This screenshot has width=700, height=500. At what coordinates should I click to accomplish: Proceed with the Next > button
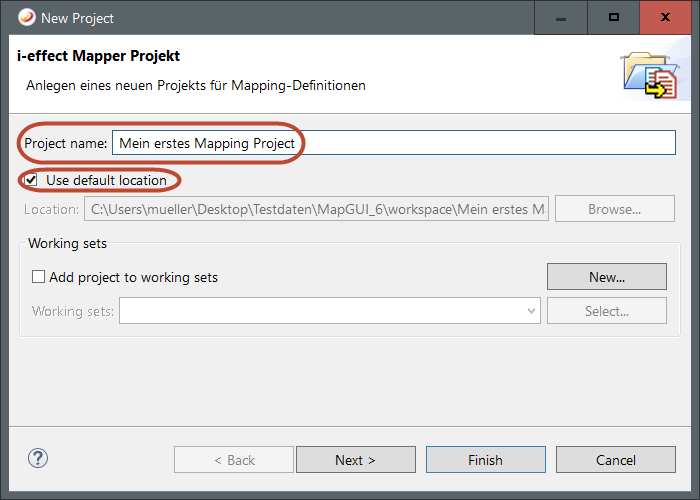(x=355, y=460)
